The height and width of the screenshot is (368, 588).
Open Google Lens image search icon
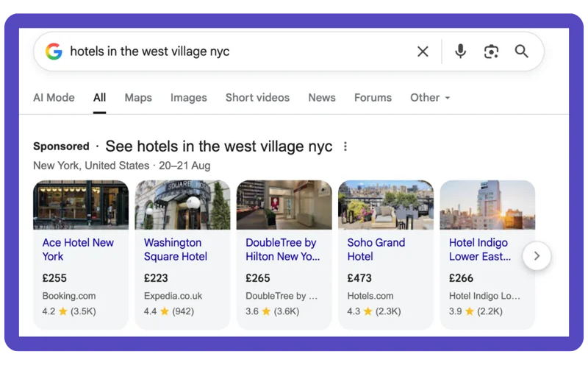pos(491,52)
